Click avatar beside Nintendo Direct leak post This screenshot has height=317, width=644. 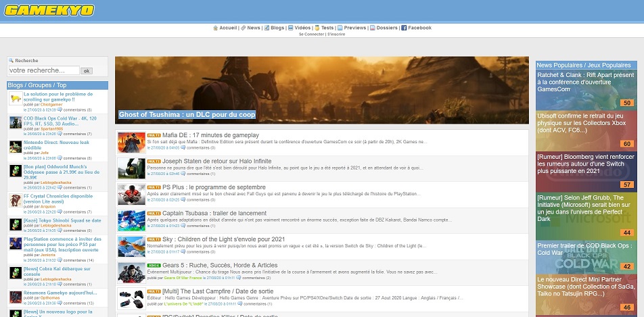(16, 147)
